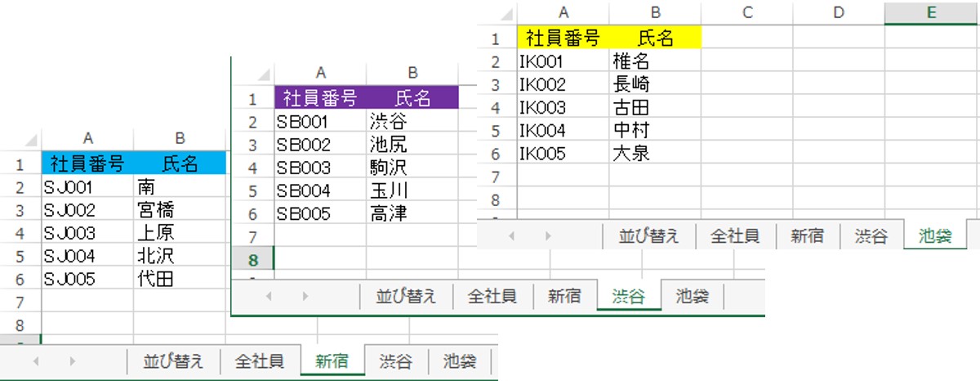The image size is (980, 381).
Task: Switch to the 新宿 tab in the SB sheet window
Action: (x=565, y=296)
